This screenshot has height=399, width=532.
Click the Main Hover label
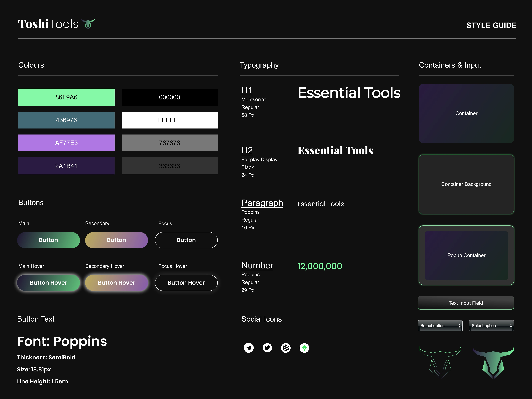(31, 266)
